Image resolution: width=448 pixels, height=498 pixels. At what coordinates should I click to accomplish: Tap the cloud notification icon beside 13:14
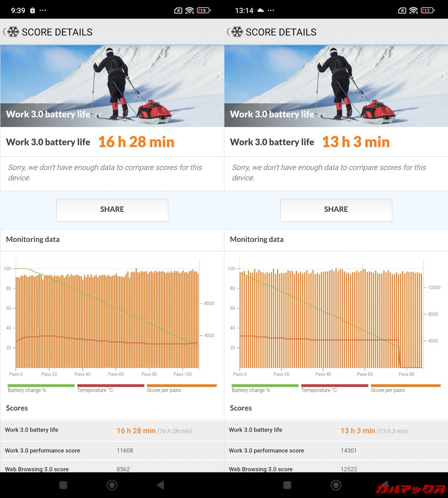260,11
